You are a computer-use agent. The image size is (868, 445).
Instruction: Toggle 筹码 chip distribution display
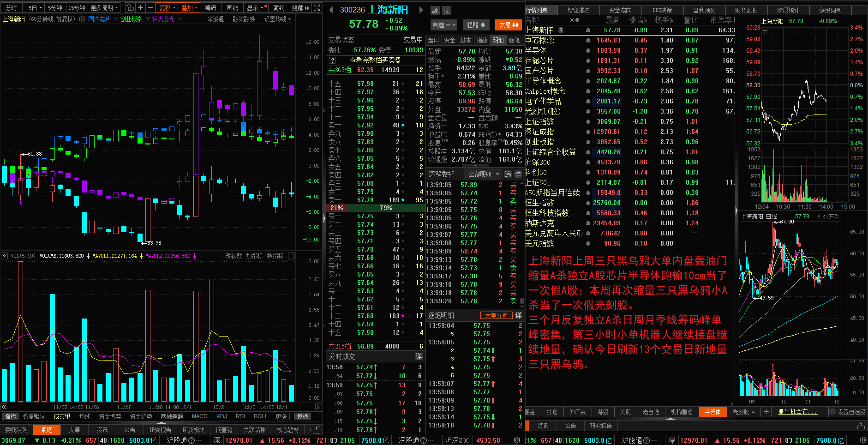pyautogui.click(x=210, y=8)
